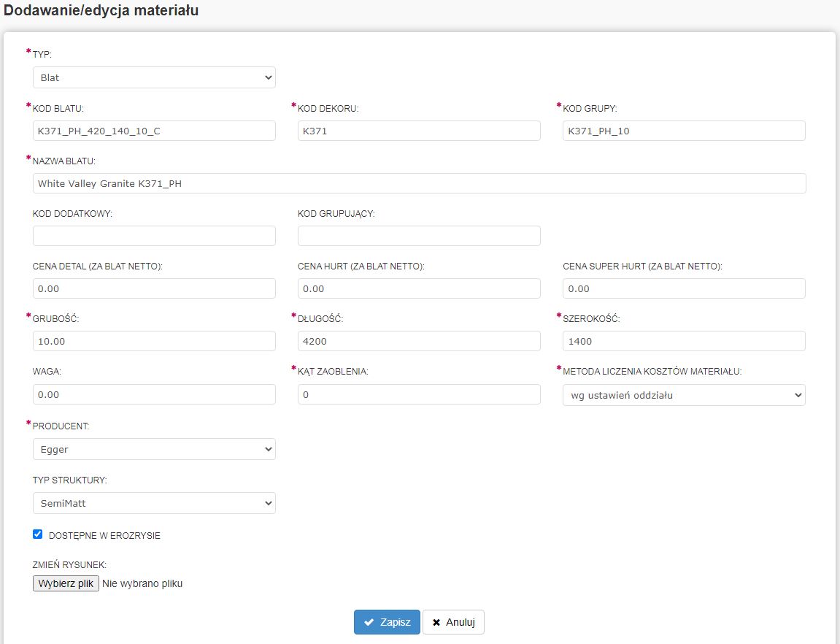Select the SZEROKOŚĆ field showing 1400

pyautogui.click(x=684, y=341)
